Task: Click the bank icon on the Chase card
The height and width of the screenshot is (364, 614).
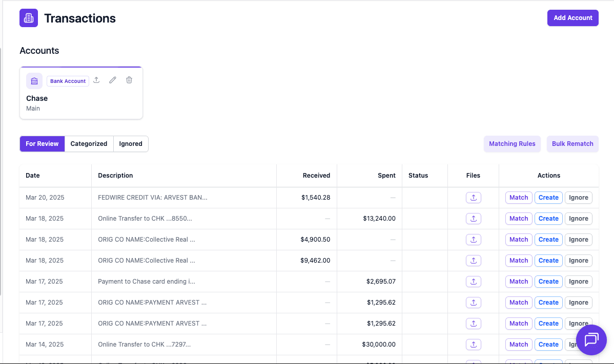Action: (34, 81)
